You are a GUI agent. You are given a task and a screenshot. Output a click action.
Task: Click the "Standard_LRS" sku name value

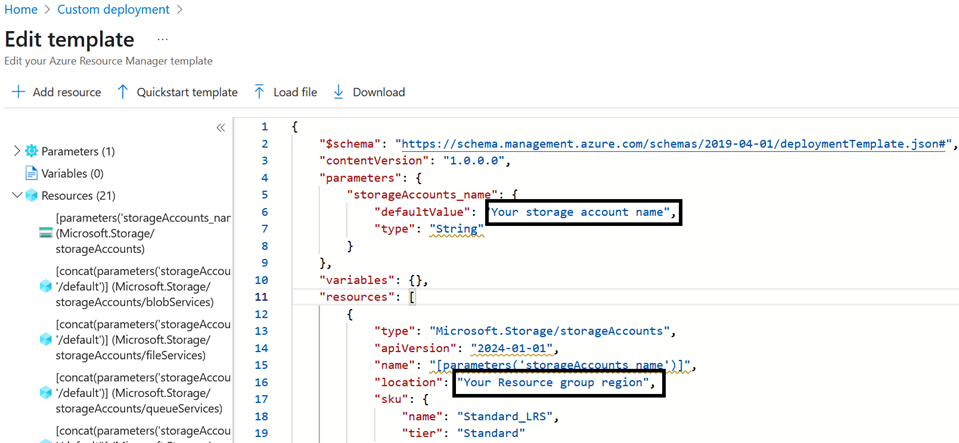click(505, 417)
